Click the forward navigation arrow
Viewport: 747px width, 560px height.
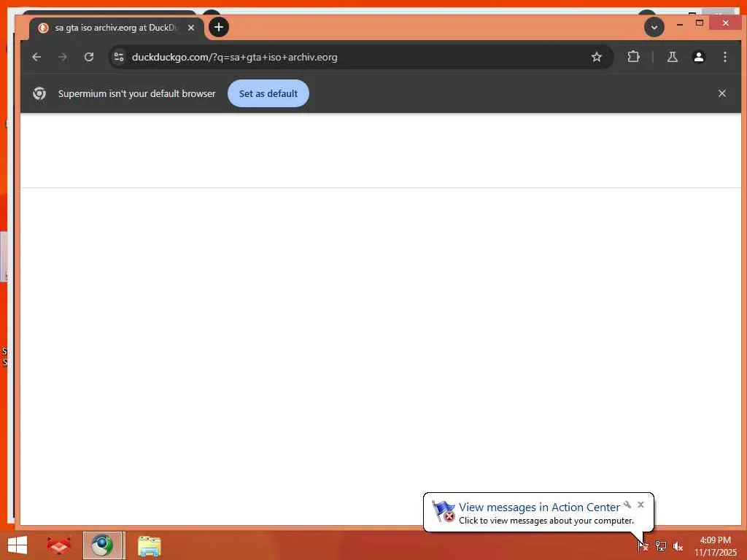tap(63, 57)
